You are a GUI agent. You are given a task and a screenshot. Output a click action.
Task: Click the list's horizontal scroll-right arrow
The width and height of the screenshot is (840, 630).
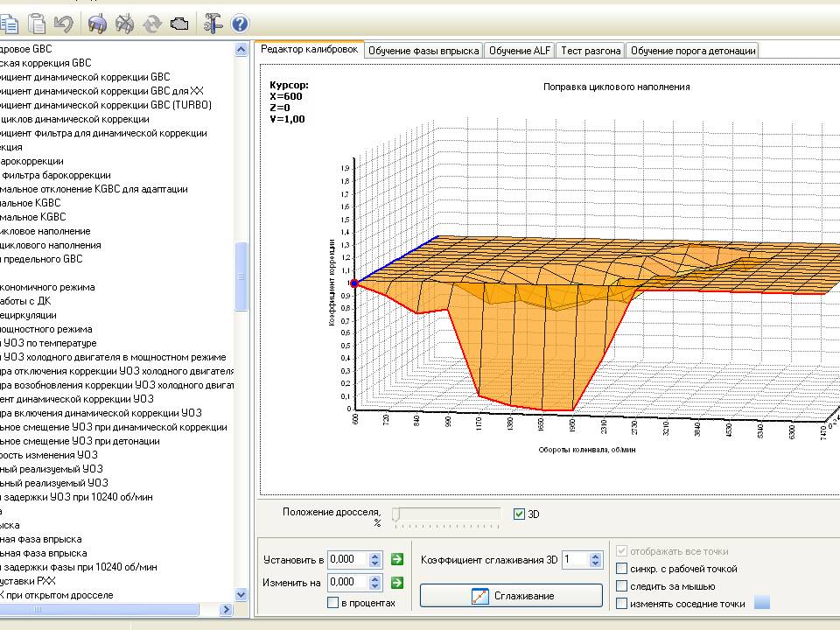(227, 610)
